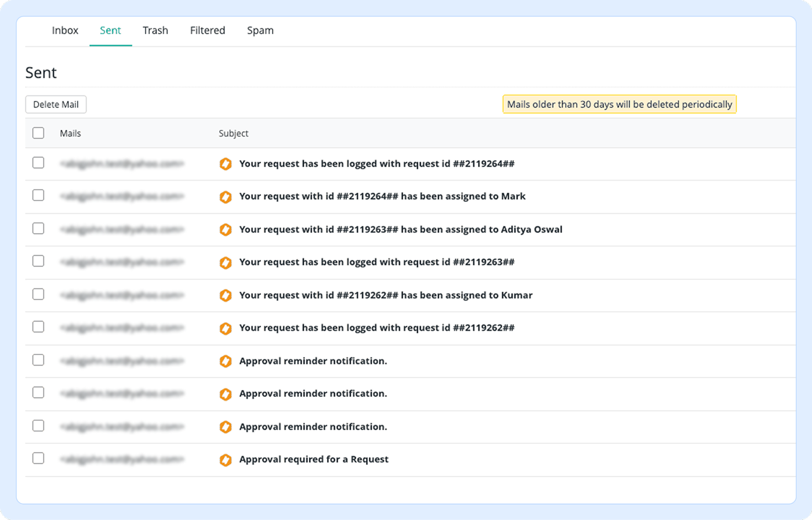Click the hexagon icon on the first Approval reminder notification

226,360
